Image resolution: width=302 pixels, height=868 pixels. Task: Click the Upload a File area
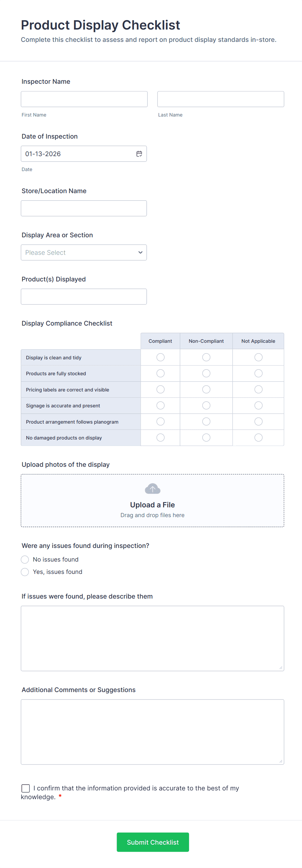point(152,500)
